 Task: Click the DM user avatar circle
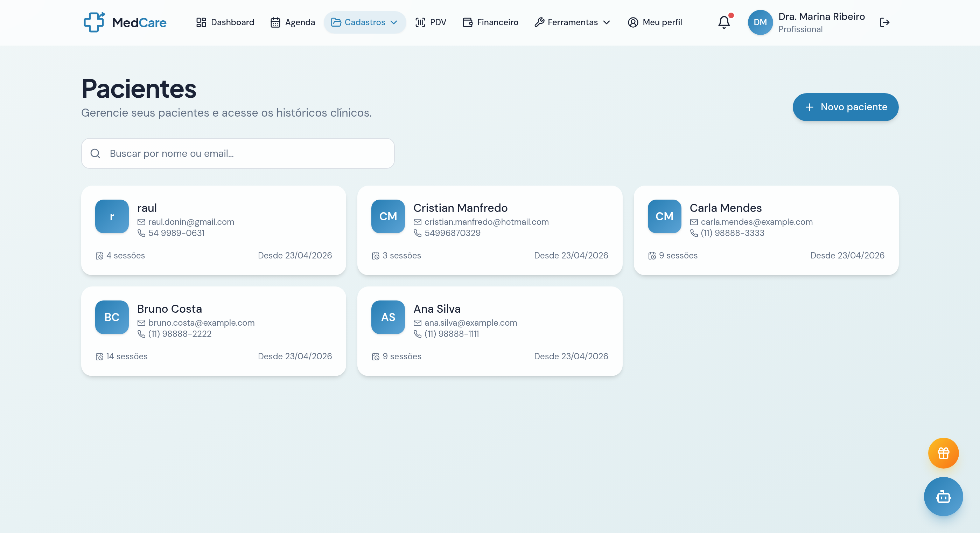click(760, 22)
